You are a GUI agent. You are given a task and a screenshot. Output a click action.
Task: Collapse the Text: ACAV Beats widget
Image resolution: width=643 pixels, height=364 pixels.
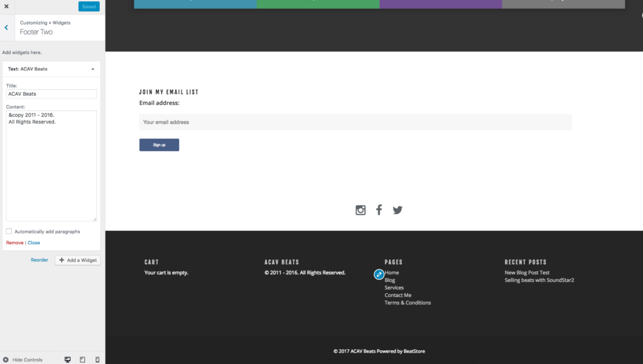click(x=93, y=69)
